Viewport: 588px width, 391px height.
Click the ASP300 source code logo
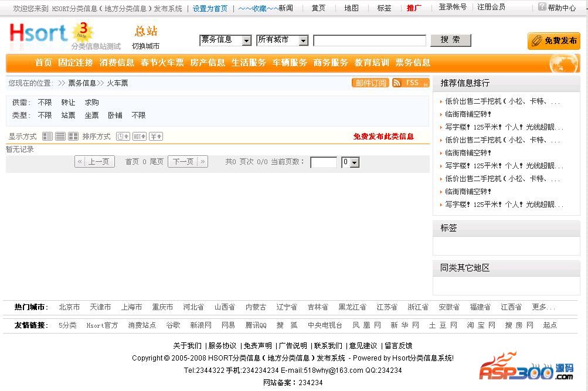click(526, 366)
